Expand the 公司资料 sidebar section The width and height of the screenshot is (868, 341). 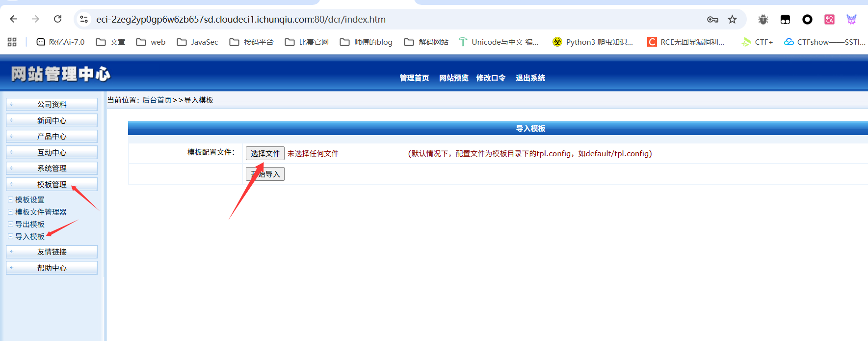point(52,104)
